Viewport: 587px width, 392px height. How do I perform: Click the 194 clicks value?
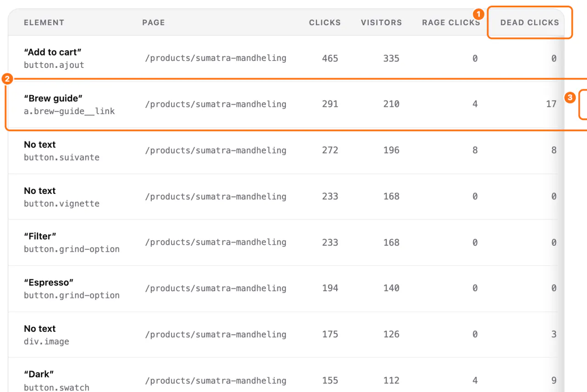330,288
